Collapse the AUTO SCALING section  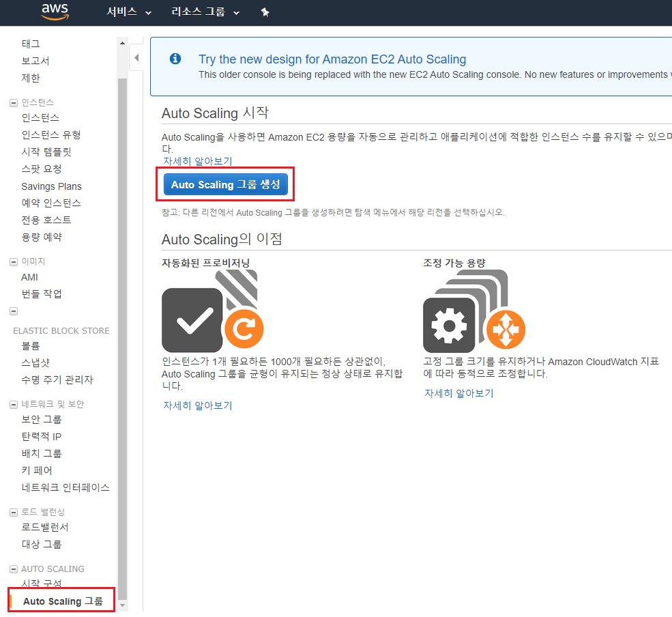14,569
